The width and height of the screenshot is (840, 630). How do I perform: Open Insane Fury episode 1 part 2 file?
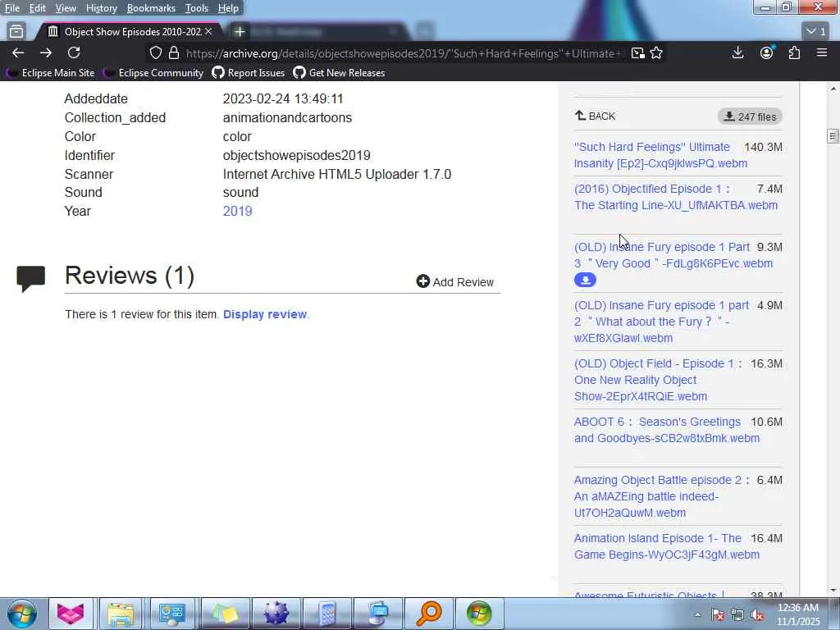click(662, 322)
